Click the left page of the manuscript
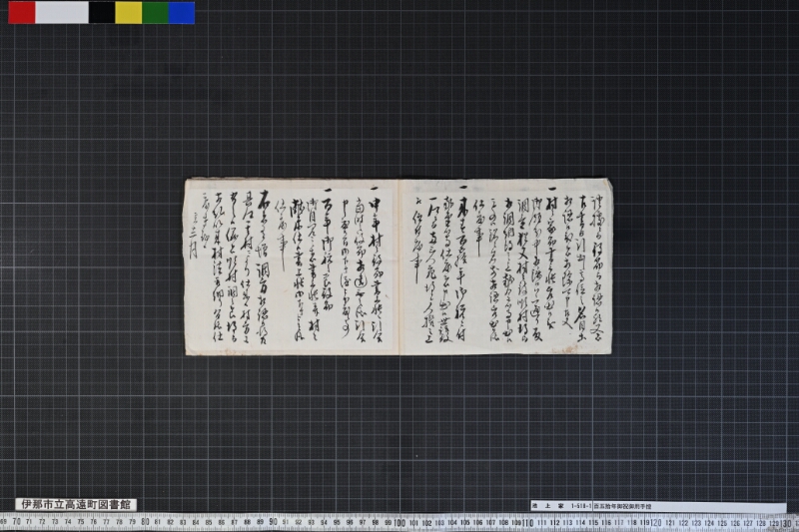The width and height of the screenshot is (799, 532). pyautogui.click(x=292, y=266)
